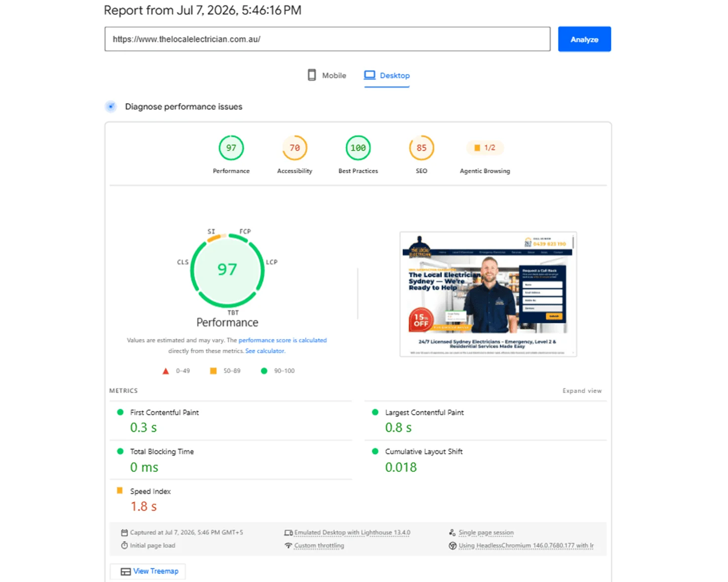This screenshot has height=582, width=728.
Task: Click the CLS label on the gauge
Action: pyautogui.click(x=183, y=262)
